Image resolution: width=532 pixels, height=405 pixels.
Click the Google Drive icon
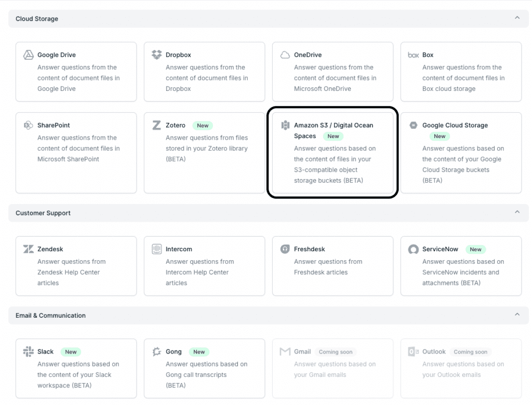click(29, 55)
